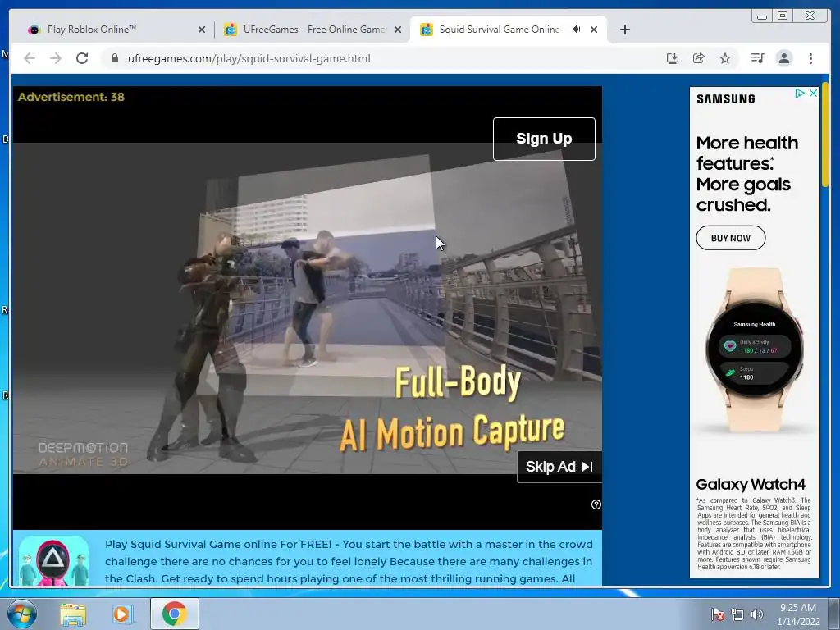View site info via the lock icon
The height and width of the screenshot is (630, 840).
[x=115, y=58]
